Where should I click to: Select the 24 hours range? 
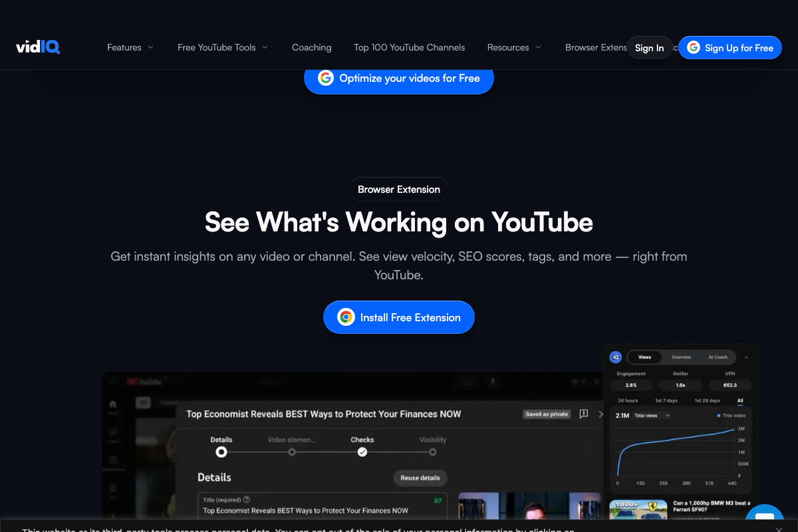click(x=628, y=400)
